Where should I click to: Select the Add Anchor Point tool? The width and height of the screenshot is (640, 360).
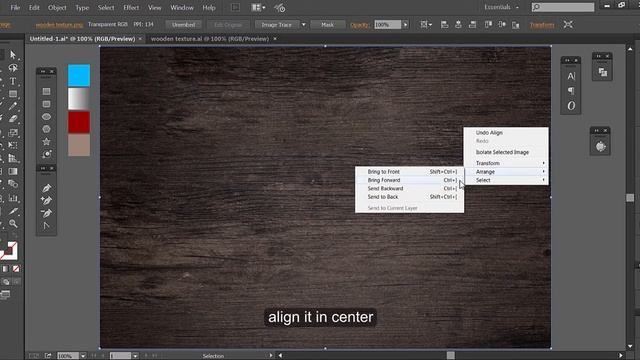tap(47, 201)
